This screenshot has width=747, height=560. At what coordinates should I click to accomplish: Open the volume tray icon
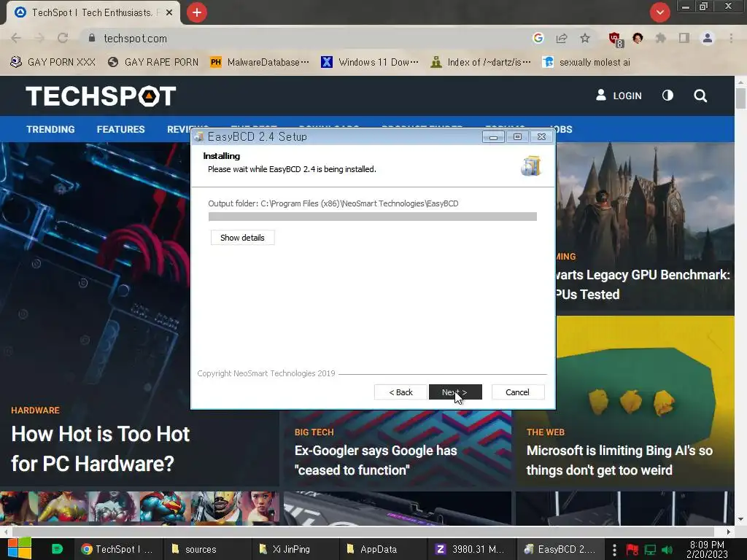click(x=667, y=550)
